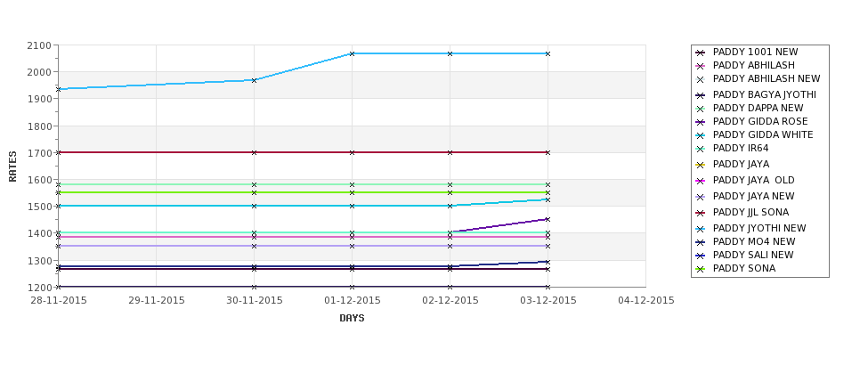Click the PADDY SONA green legend marker
This screenshot has width=868, height=382.
click(700, 270)
